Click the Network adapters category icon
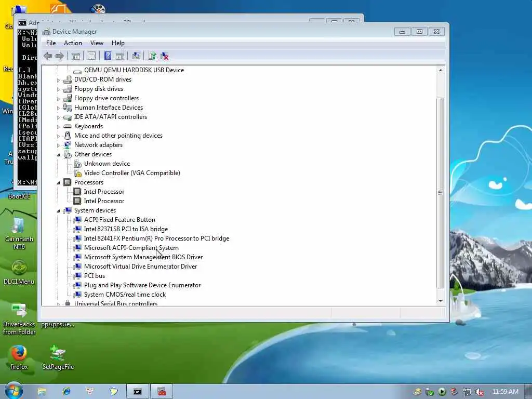Image resolution: width=532 pixels, height=399 pixels. pyautogui.click(x=68, y=145)
